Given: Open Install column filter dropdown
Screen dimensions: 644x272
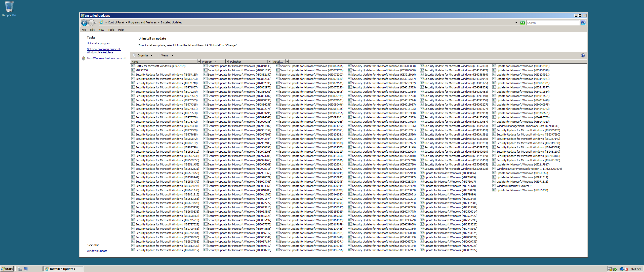Looking at the screenshot, I should [x=287, y=62].
